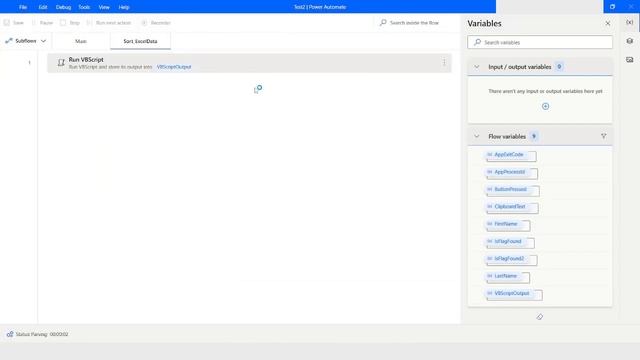
Task: Collapse the Flow variables section
Action: click(476, 136)
